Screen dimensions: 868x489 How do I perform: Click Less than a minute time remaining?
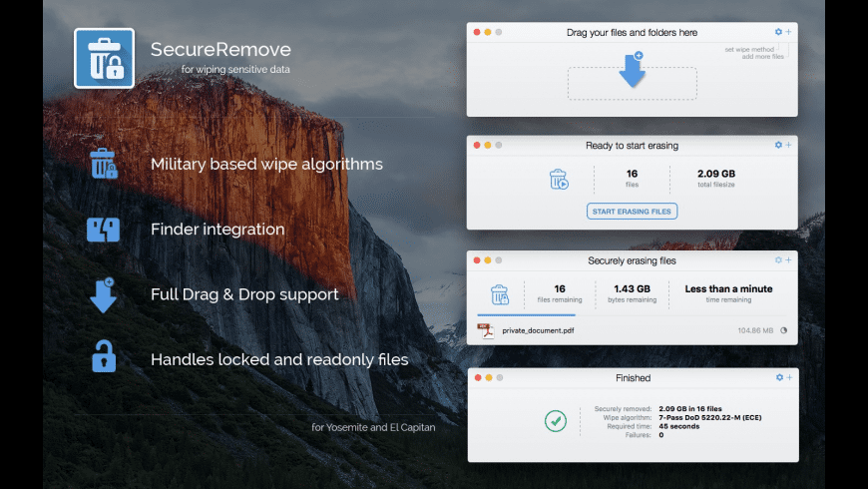point(728,288)
